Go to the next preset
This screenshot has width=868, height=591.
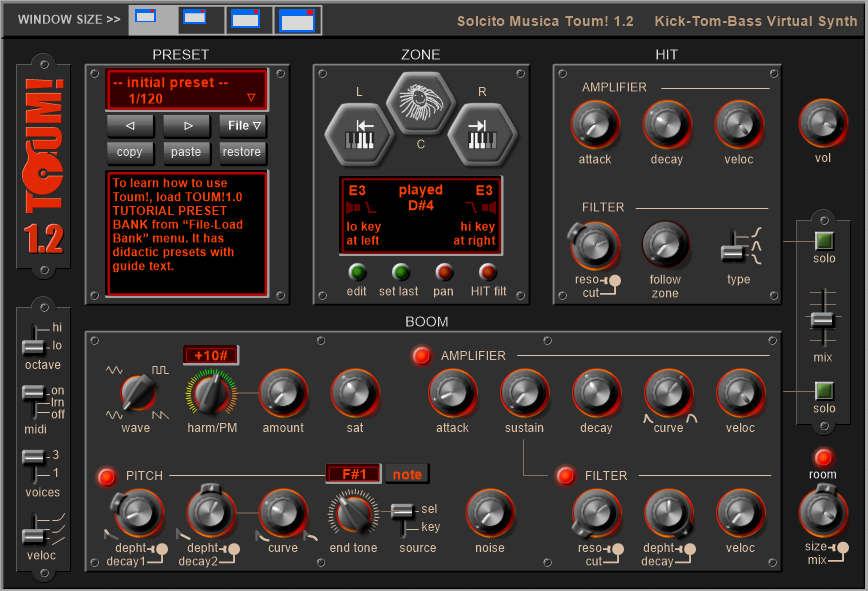187,126
